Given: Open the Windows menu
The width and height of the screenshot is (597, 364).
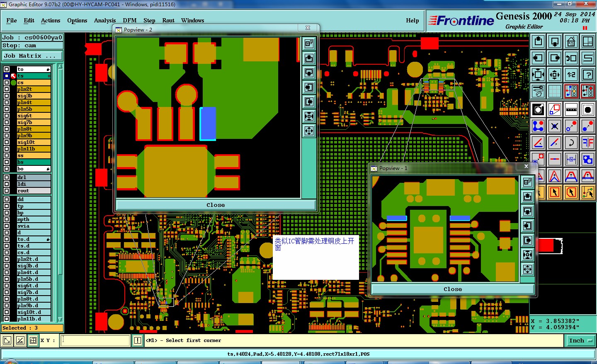Looking at the screenshot, I should click(193, 20).
